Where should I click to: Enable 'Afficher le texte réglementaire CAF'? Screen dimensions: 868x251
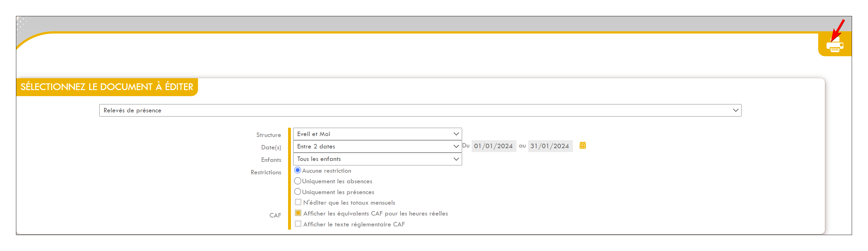coord(298,224)
